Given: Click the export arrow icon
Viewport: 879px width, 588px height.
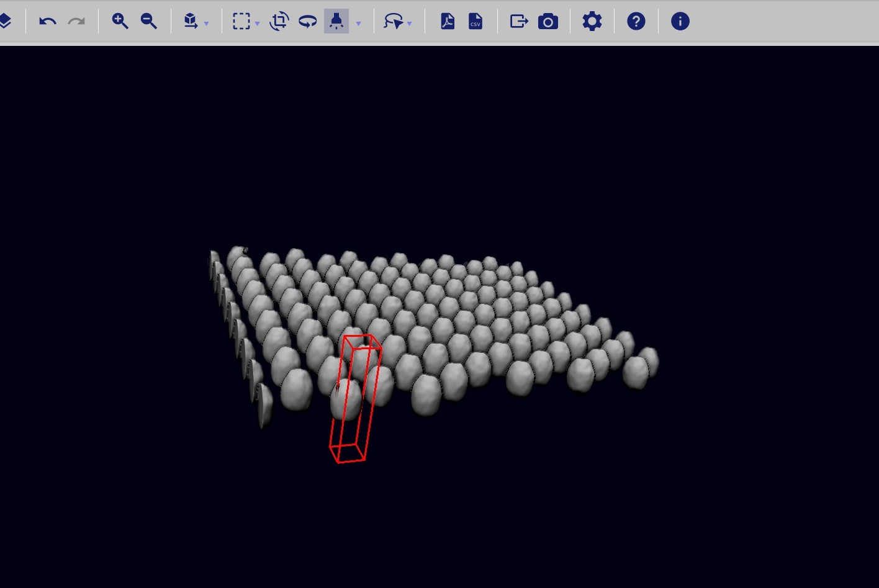Looking at the screenshot, I should click(518, 22).
